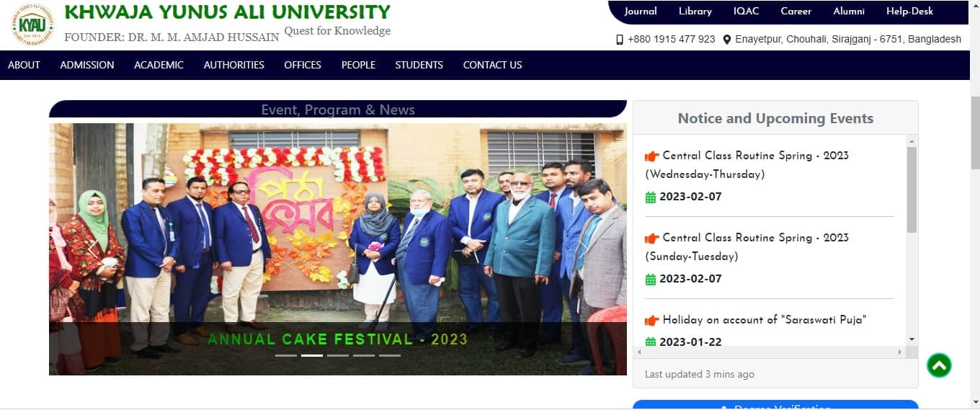
Task: Select the first carousel slide indicator
Action: 286,355
